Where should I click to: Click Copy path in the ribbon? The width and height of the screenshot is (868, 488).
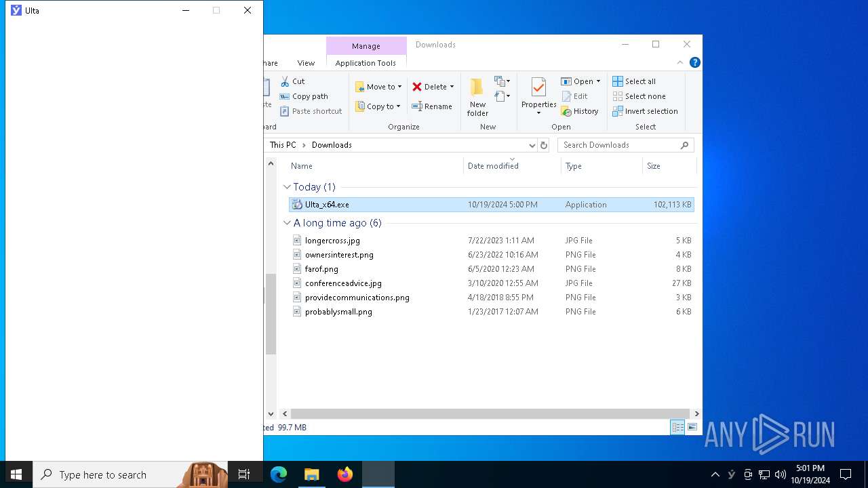[x=304, y=96]
